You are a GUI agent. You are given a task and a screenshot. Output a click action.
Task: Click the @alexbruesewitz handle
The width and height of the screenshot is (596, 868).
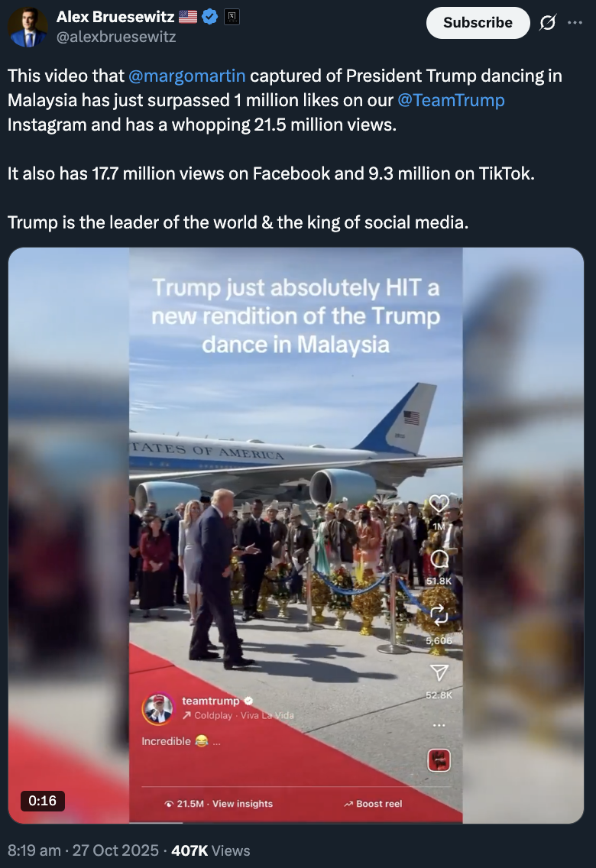pyautogui.click(x=116, y=37)
